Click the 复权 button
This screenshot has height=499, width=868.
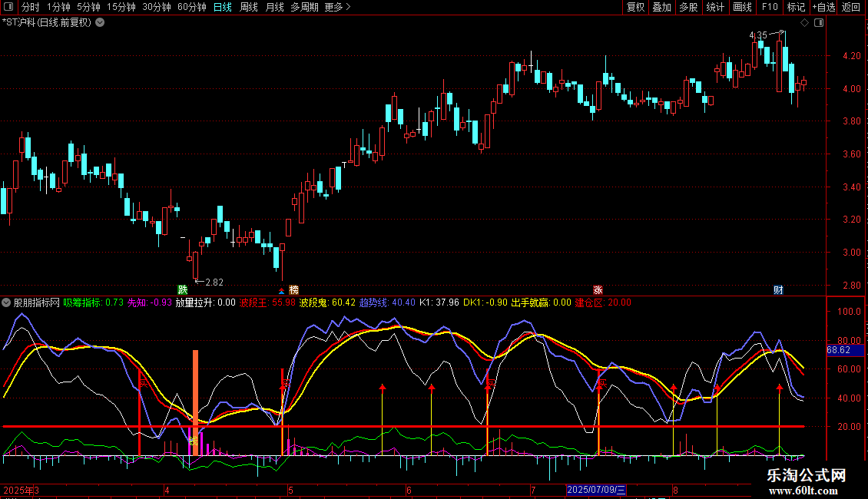tap(635, 7)
